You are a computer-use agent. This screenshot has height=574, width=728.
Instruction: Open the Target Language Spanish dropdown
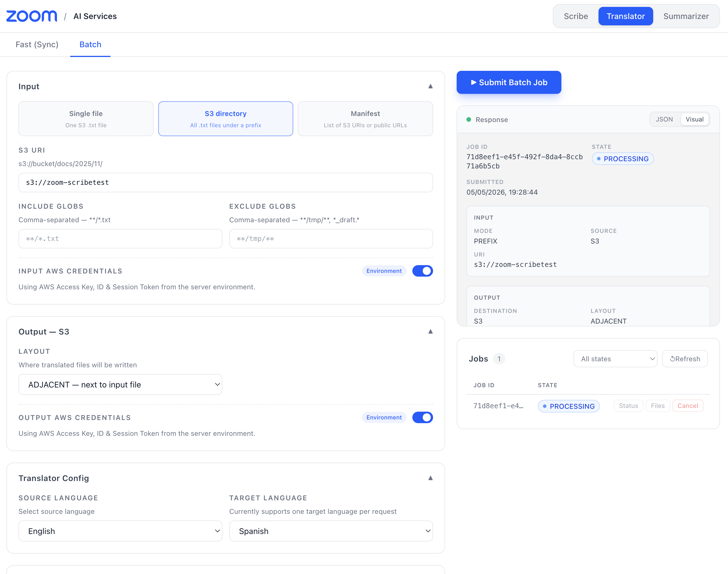pos(331,531)
